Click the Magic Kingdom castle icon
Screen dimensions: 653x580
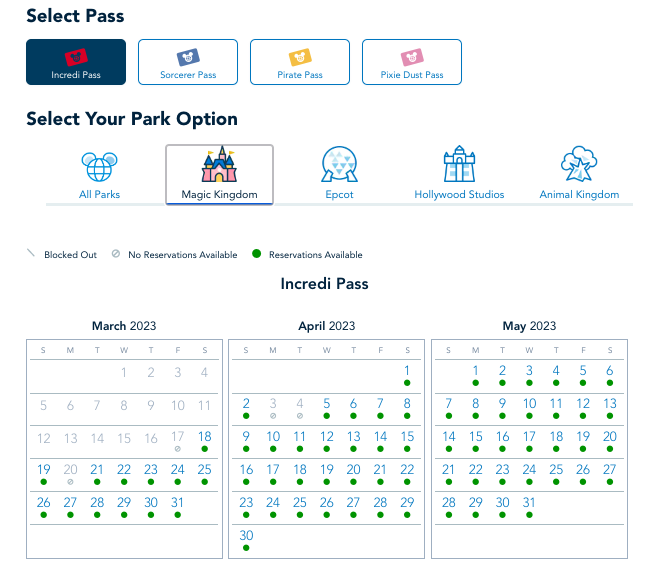219,165
